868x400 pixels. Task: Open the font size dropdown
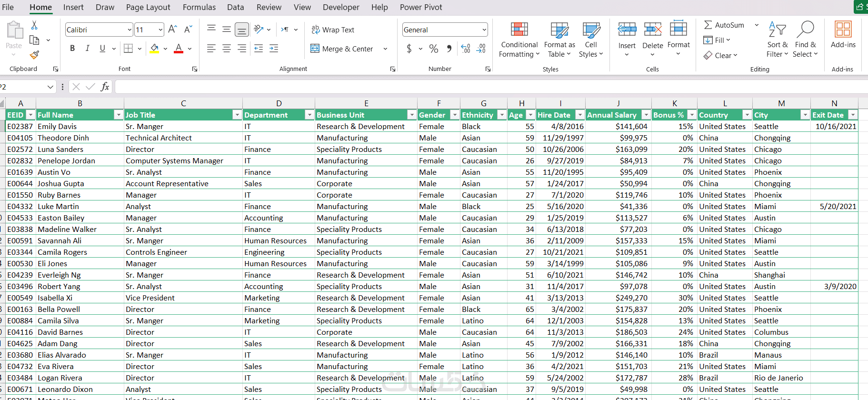click(160, 30)
